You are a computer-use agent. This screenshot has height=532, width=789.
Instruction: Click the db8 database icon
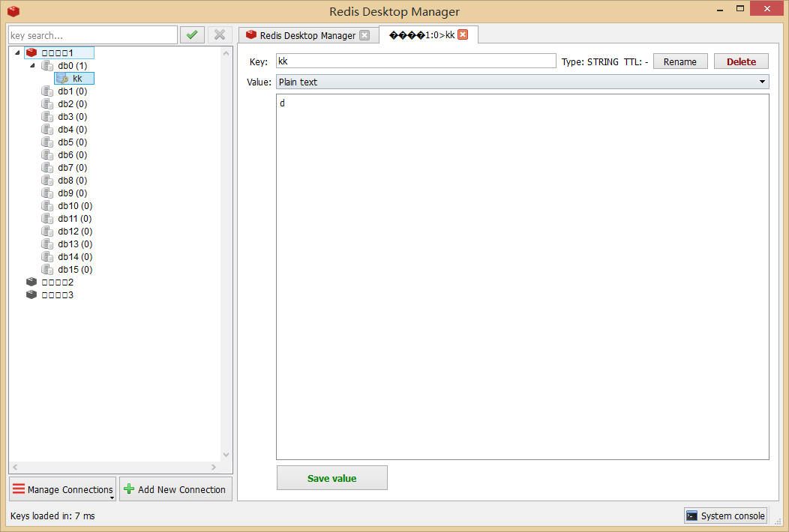click(47, 180)
